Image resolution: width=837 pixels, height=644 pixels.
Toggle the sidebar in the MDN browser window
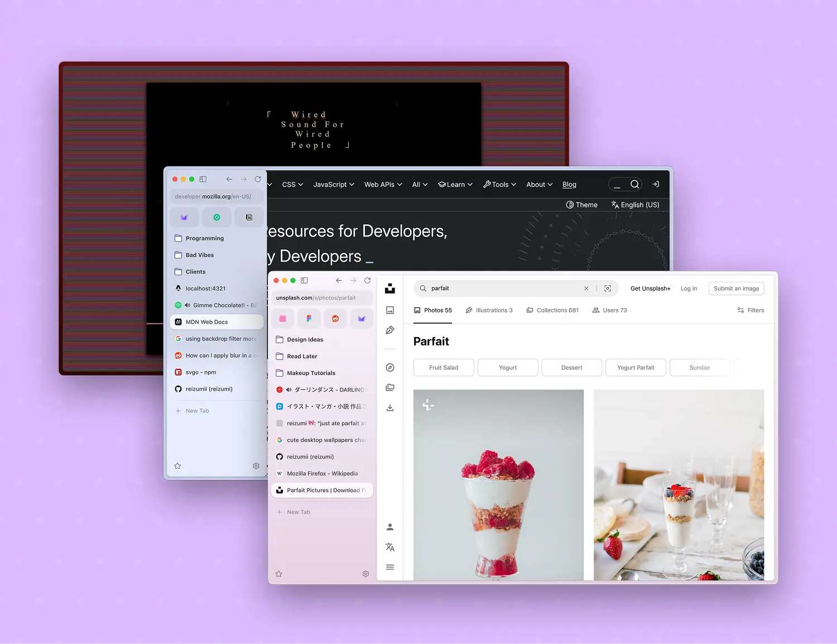click(203, 179)
